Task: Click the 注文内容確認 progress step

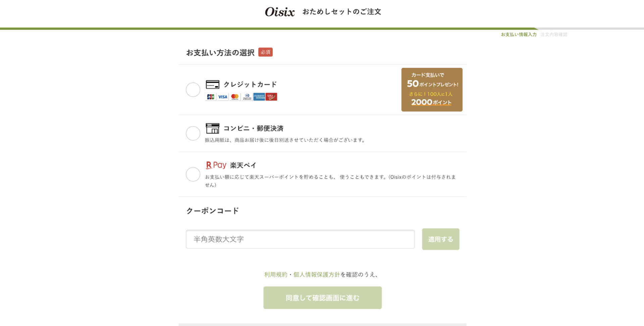Action: coord(553,34)
